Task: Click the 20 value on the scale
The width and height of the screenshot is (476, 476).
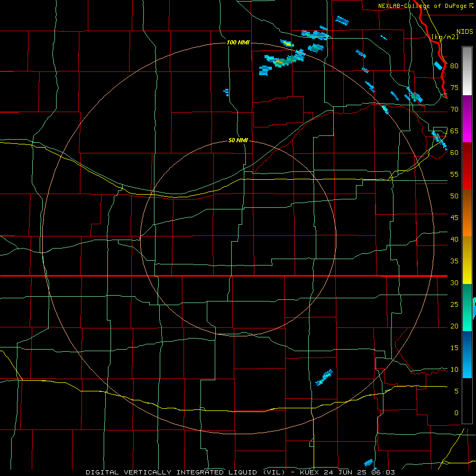Action: click(454, 326)
